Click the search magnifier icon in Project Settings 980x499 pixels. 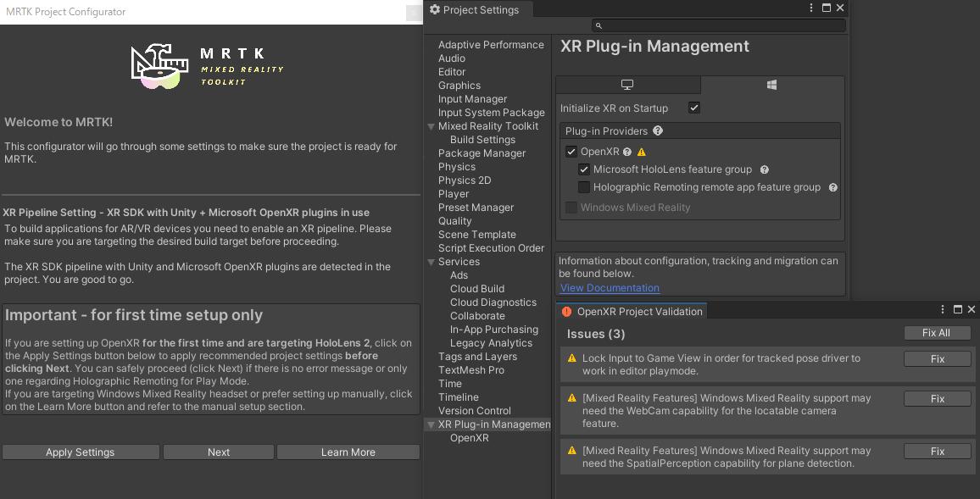coord(599,25)
